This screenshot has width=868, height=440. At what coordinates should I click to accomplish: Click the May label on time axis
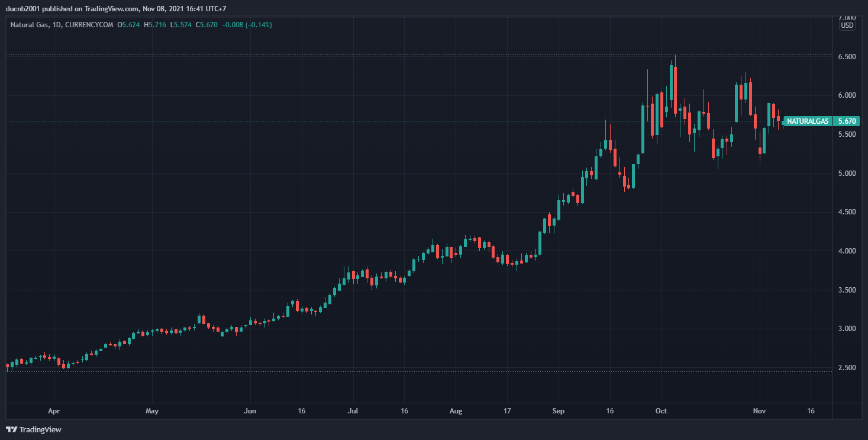pyautogui.click(x=152, y=410)
